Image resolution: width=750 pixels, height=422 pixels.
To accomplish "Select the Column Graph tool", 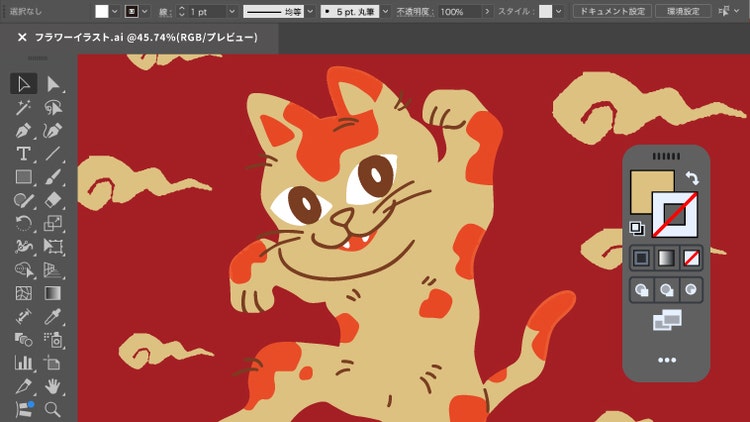I will pos(23,363).
